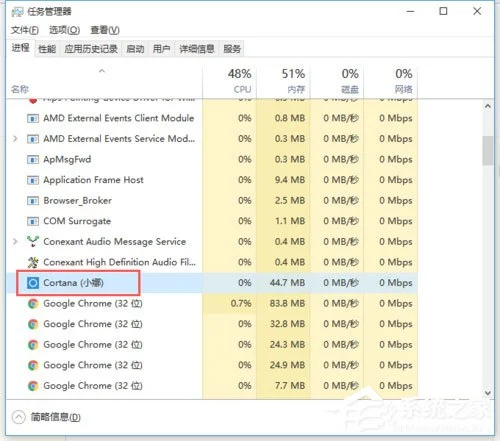
Task: Click the 2.5 MB memory value
Action: pyautogui.click(x=290, y=200)
